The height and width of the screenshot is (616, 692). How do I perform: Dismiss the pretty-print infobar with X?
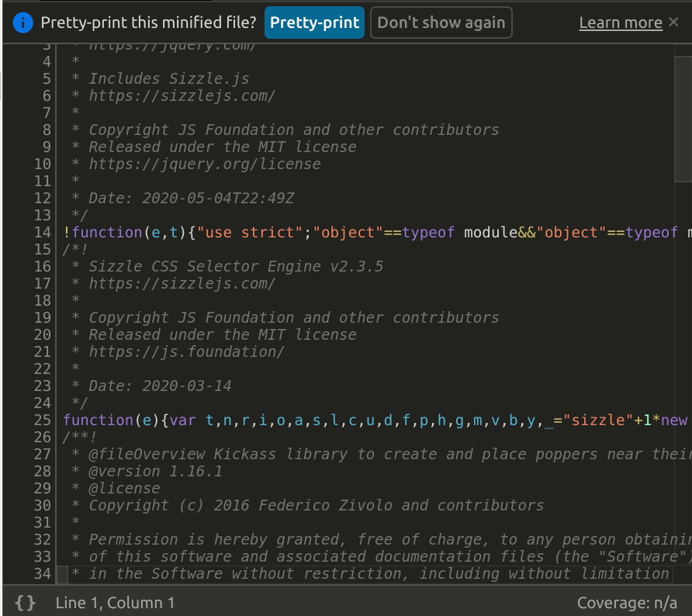pos(673,22)
